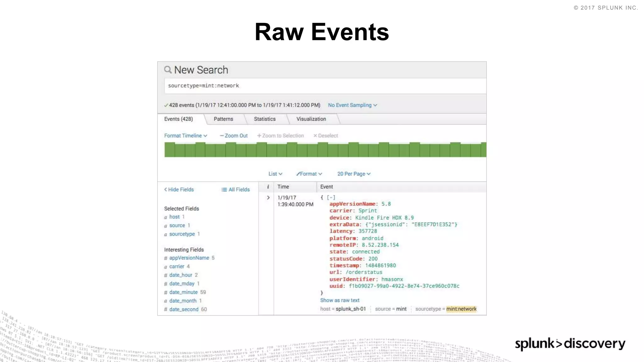Click Zoom Out on the timeline
644x362 pixels.
(234, 136)
